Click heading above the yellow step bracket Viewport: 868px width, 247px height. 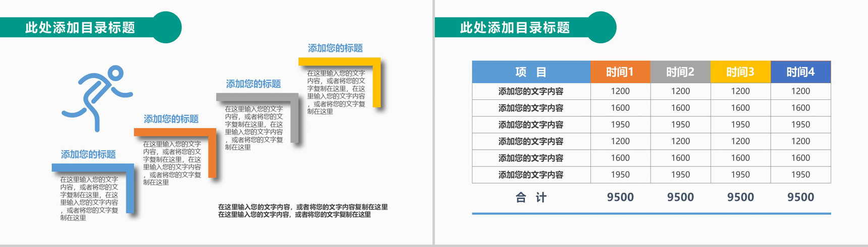336,48
